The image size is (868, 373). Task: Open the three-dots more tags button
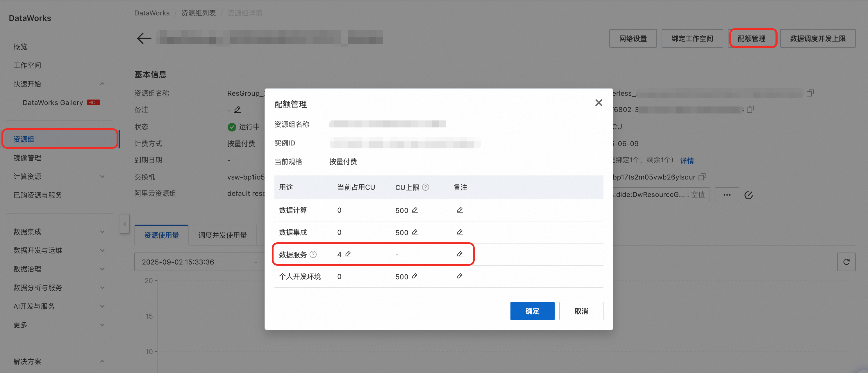coord(727,195)
